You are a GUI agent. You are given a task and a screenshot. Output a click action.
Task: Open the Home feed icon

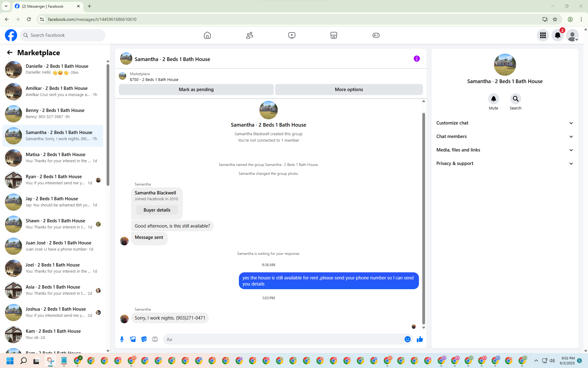pos(207,35)
